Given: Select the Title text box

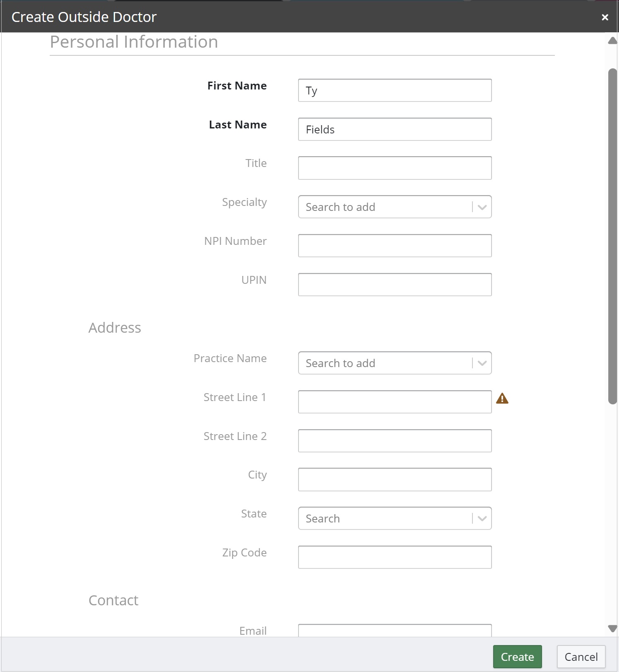Looking at the screenshot, I should point(395,168).
